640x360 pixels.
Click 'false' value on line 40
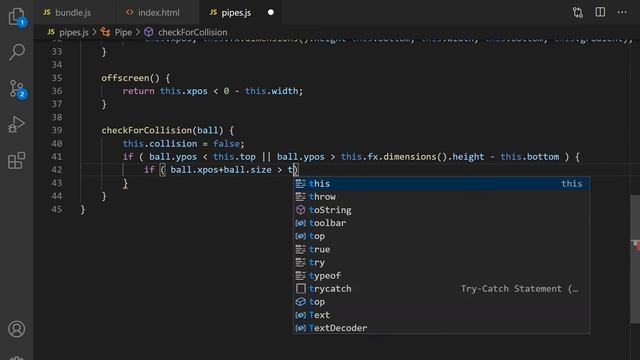[226, 144]
